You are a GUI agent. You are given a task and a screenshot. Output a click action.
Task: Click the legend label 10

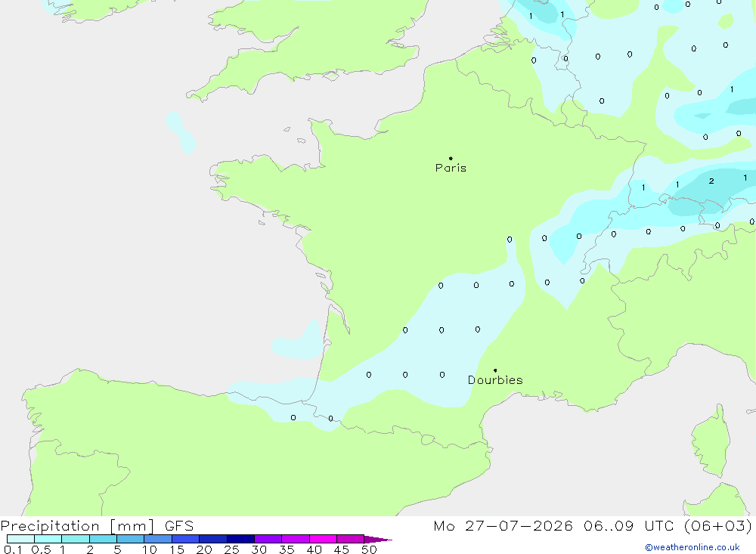150,549
